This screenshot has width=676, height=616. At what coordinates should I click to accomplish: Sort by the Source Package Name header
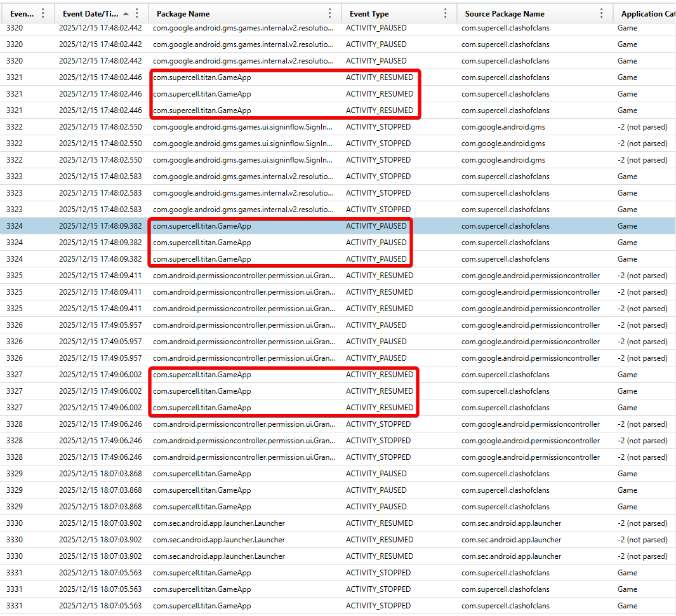point(505,14)
